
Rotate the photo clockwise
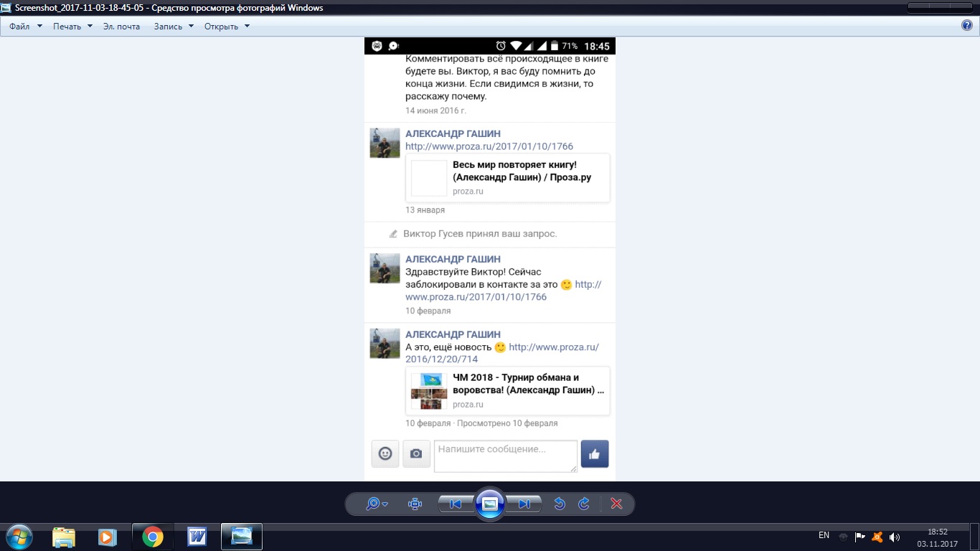(584, 504)
